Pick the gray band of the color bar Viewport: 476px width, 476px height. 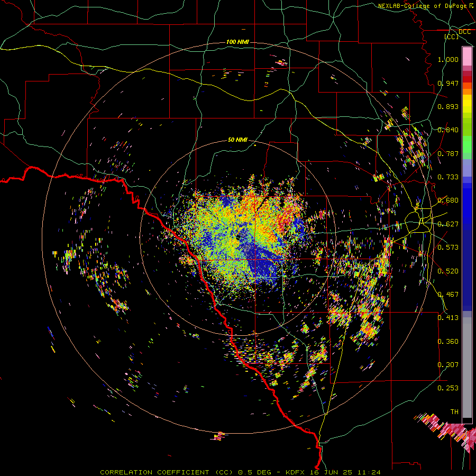pos(467,368)
